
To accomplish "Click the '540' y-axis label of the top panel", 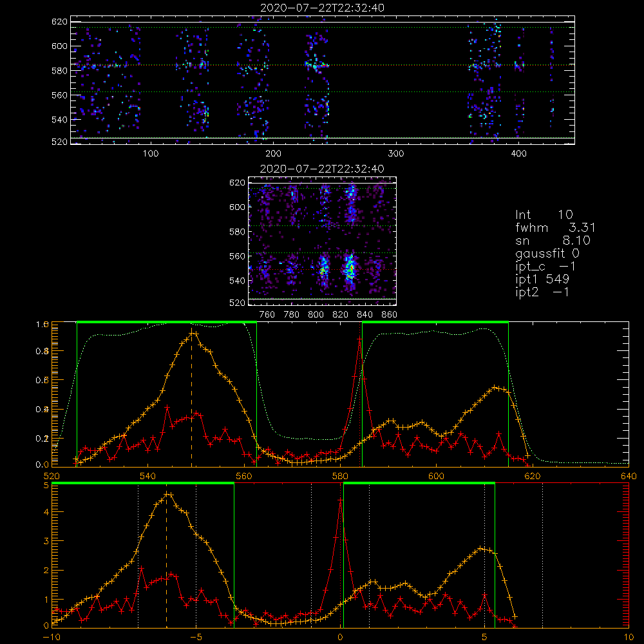I will click(x=59, y=120).
